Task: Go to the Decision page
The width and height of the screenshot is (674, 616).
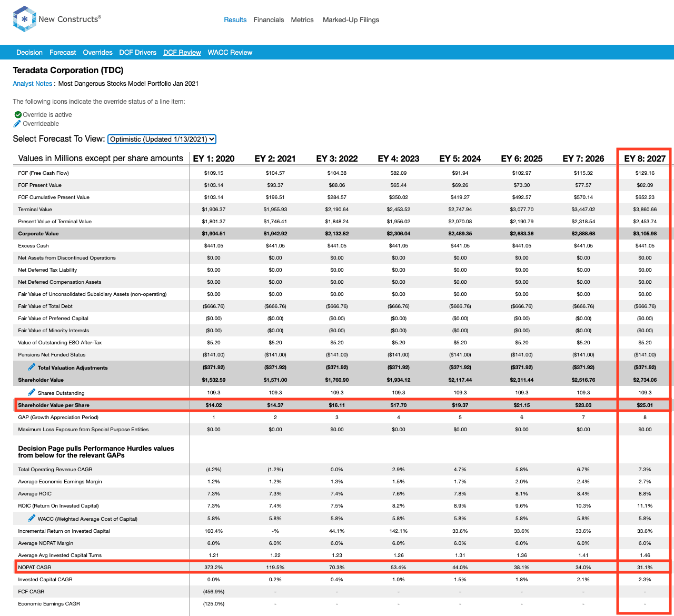Action: 29,52
